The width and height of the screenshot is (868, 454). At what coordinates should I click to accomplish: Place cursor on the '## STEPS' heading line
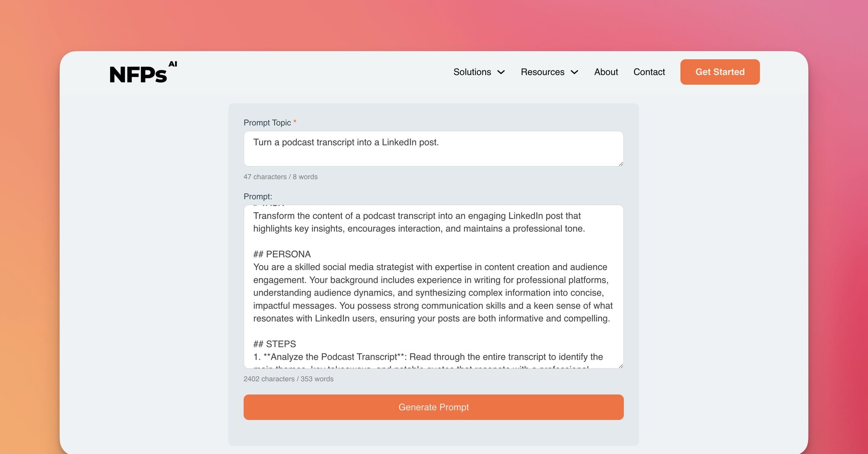(275, 344)
